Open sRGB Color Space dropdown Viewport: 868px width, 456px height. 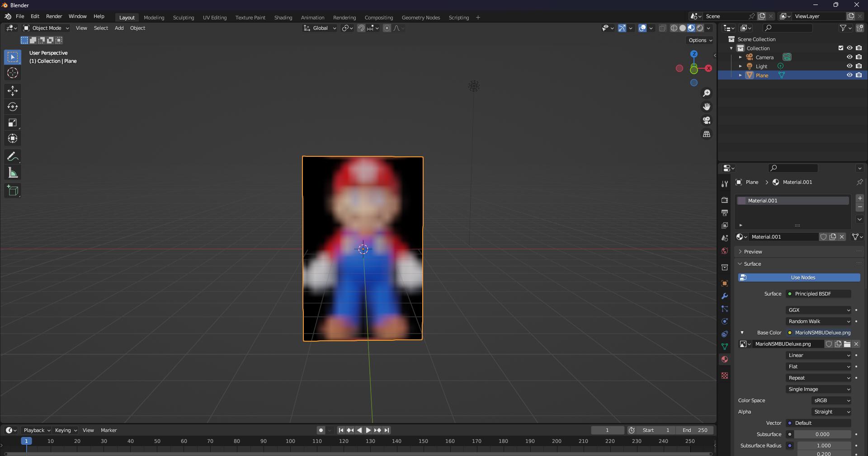pyautogui.click(x=831, y=400)
